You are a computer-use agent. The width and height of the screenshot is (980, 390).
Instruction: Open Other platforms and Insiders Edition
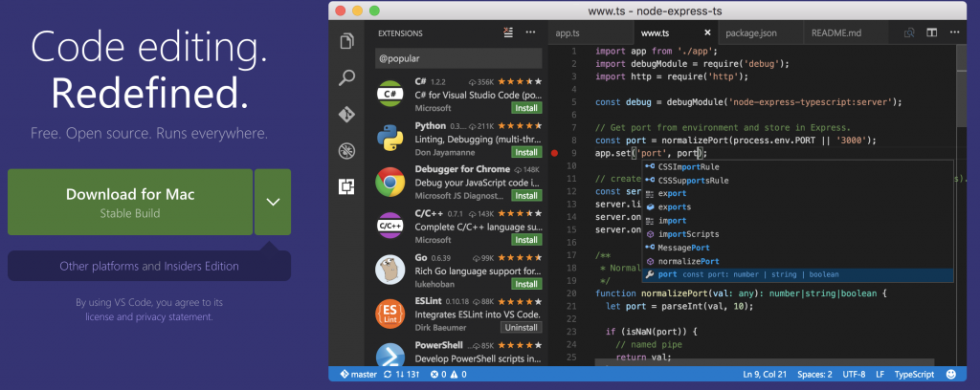[x=148, y=266]
